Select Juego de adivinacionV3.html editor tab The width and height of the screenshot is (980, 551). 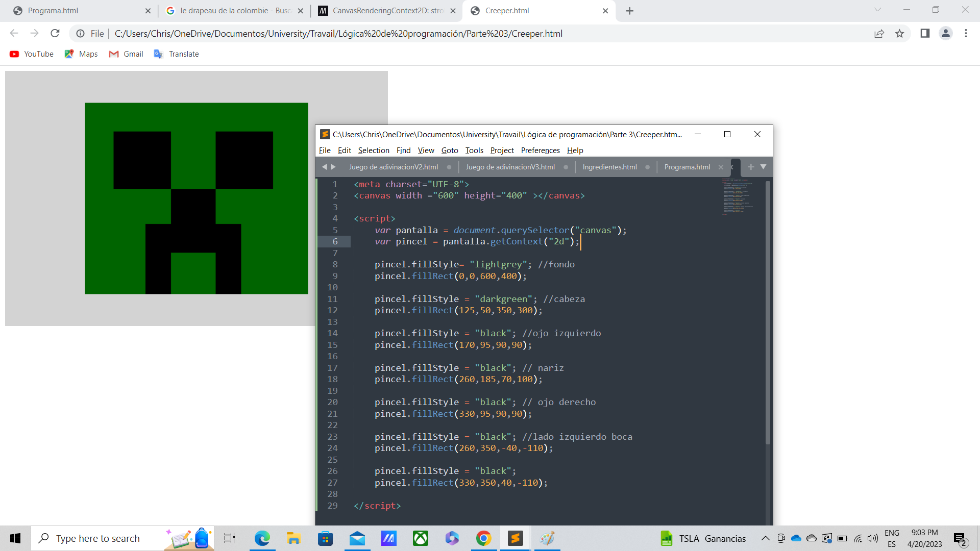click(x=510, y=167)
